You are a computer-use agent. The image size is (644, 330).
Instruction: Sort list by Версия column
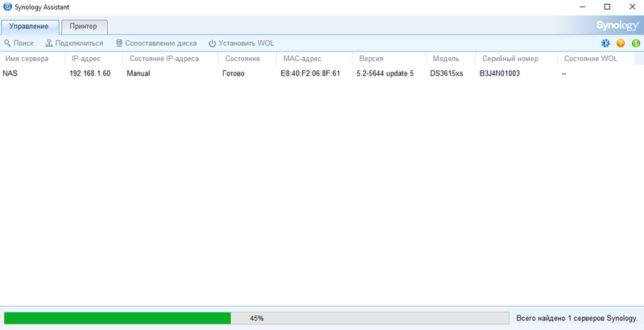[x=370, y=59]
